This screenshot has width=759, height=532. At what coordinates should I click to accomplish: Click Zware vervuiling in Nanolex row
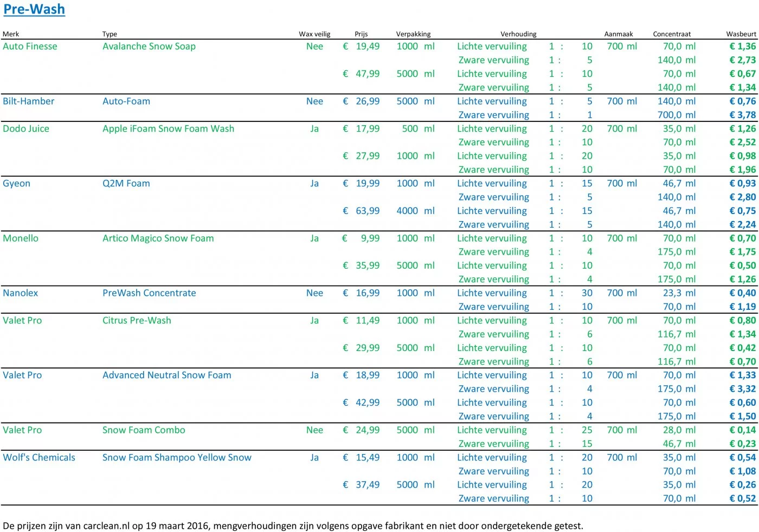tap(494, 307)
